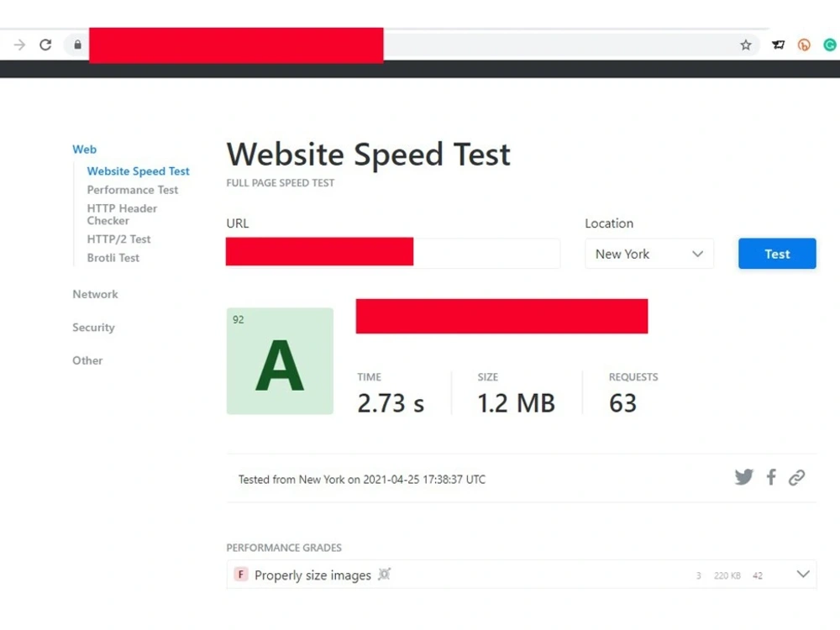
Task: Click the 42 value in images row
Action: pyautogui.click(x=758, y=575)
